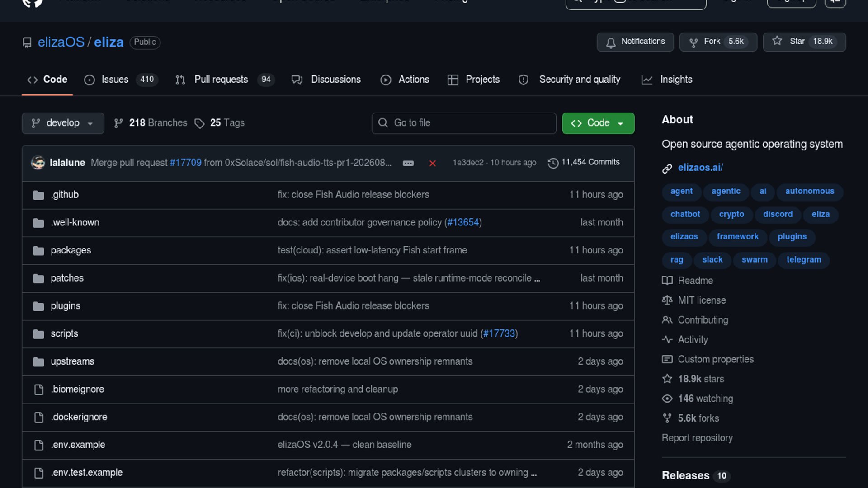
Task: Open Custom properties link
Action: pyautogui.click(x=708, y=360)
